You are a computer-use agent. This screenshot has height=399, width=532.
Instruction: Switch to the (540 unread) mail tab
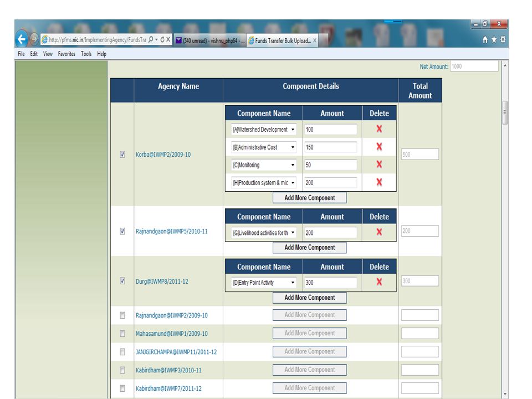point(209,40)
